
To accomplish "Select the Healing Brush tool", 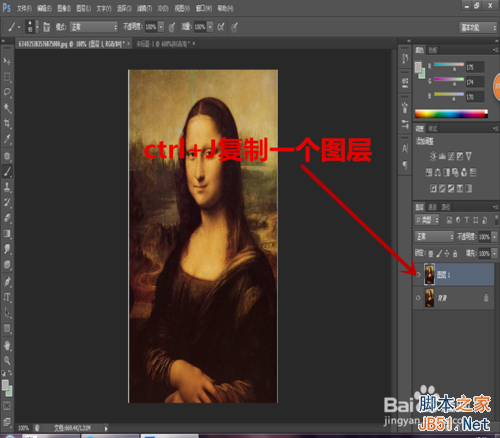I will point(7,156).
